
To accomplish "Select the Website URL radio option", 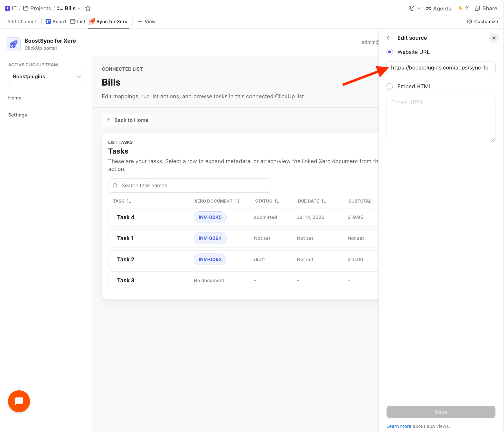I will coord(390,52).
